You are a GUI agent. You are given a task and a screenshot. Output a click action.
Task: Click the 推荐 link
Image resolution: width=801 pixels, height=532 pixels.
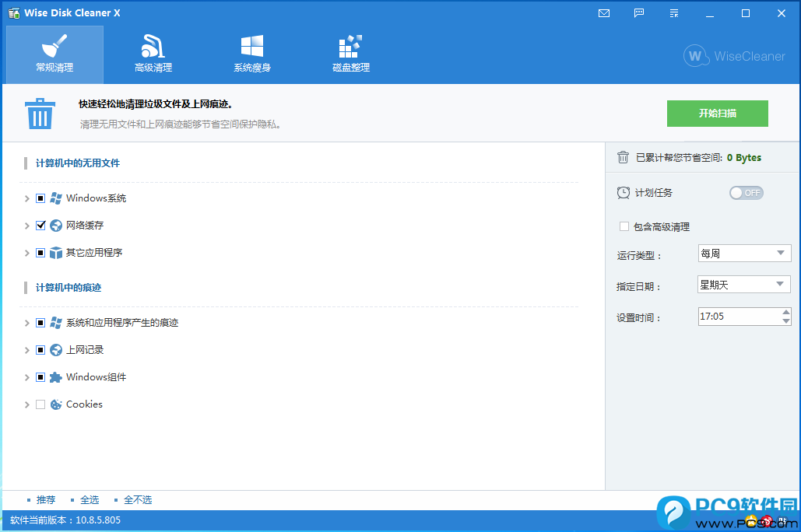(x=45, y=500)
